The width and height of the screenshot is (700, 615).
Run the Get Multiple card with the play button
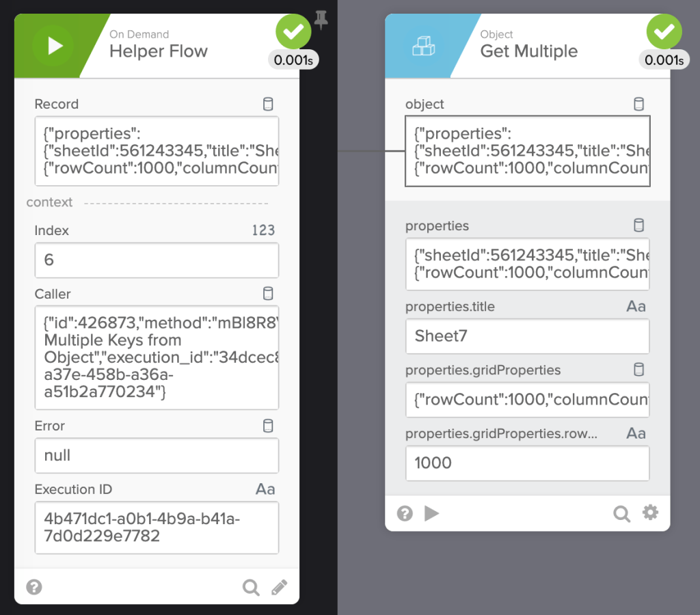432,513
